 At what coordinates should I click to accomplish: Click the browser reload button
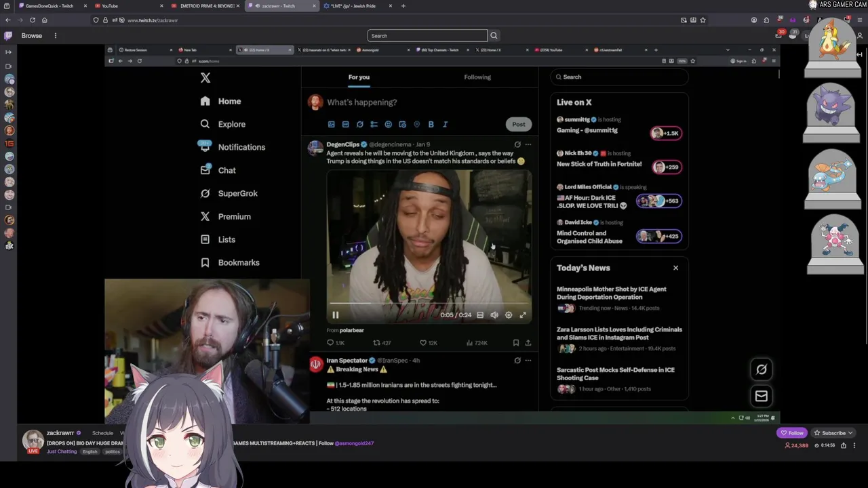32,20
